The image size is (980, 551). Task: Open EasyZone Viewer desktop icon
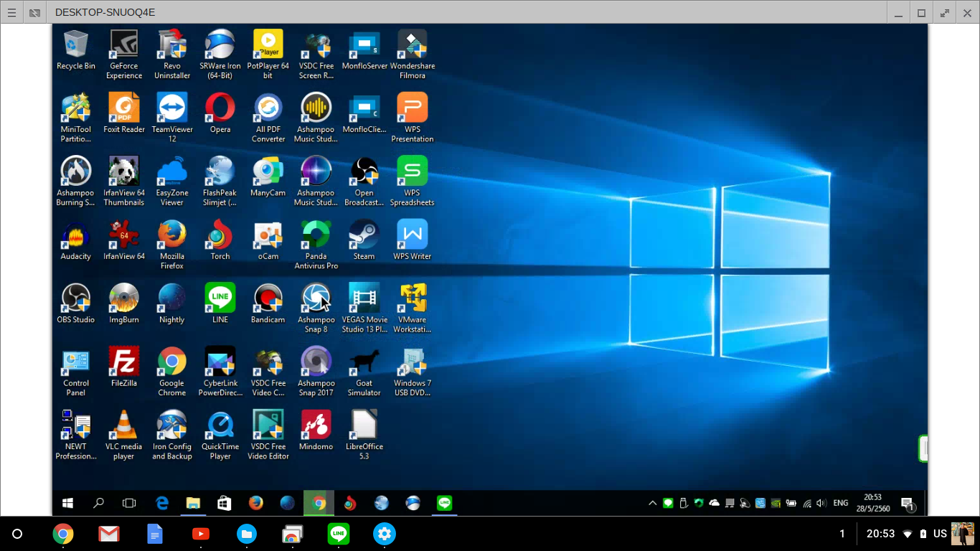tap(172, 181)
